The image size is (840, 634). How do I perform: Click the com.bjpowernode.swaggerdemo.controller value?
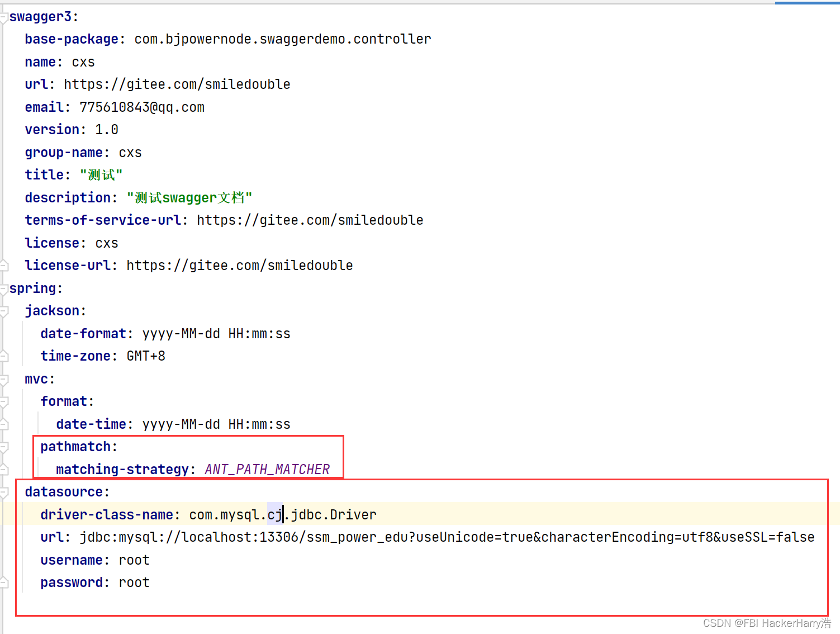pyautogui.click(x=283, y=39)
